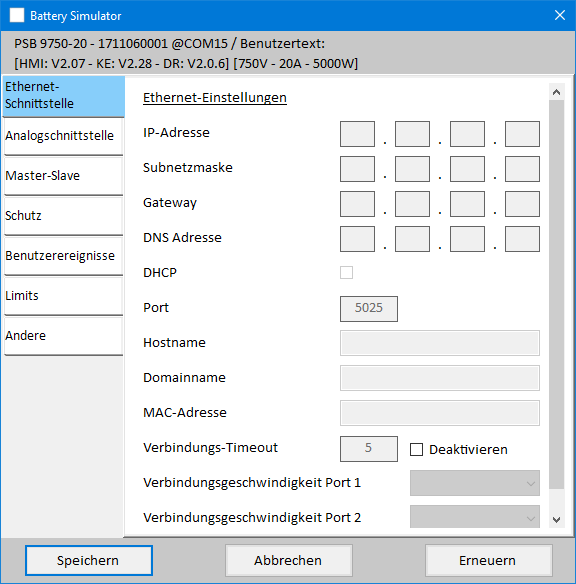Click the Speichern button
The height and width of the screenshot is (584, 576).
tap(89, 561)
